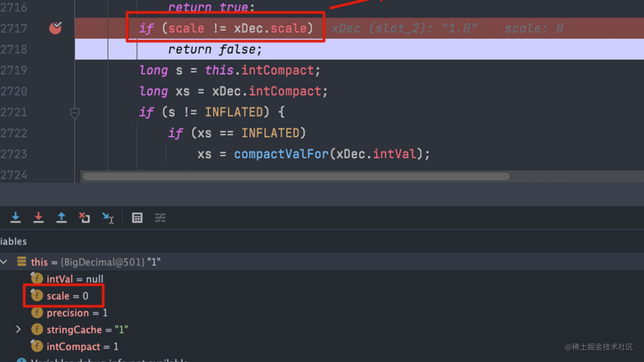Fold the code block at line 2721
The width and height of the screenshot is (644, 362).
coord(75,113)
